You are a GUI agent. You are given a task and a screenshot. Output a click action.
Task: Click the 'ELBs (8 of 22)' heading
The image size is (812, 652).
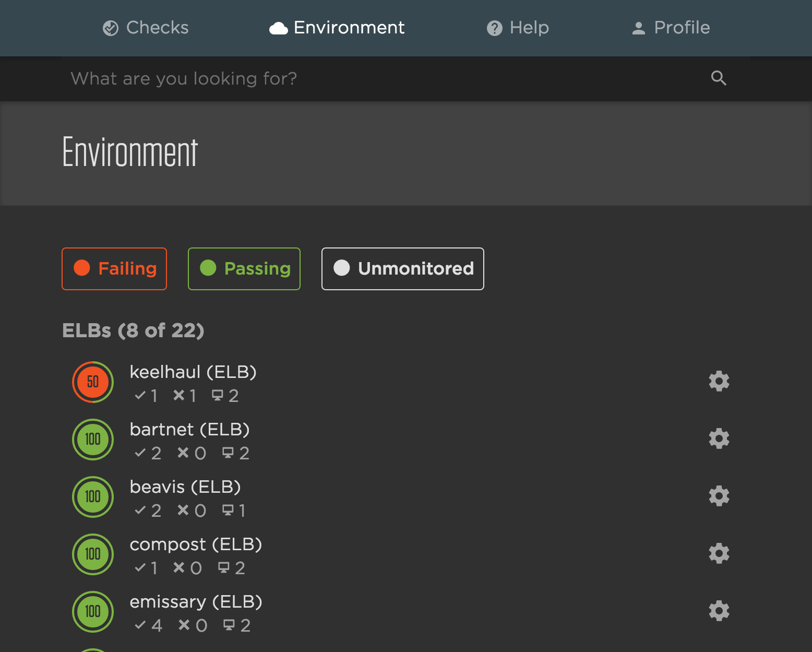pyautogui.click(x=133, y=330)
